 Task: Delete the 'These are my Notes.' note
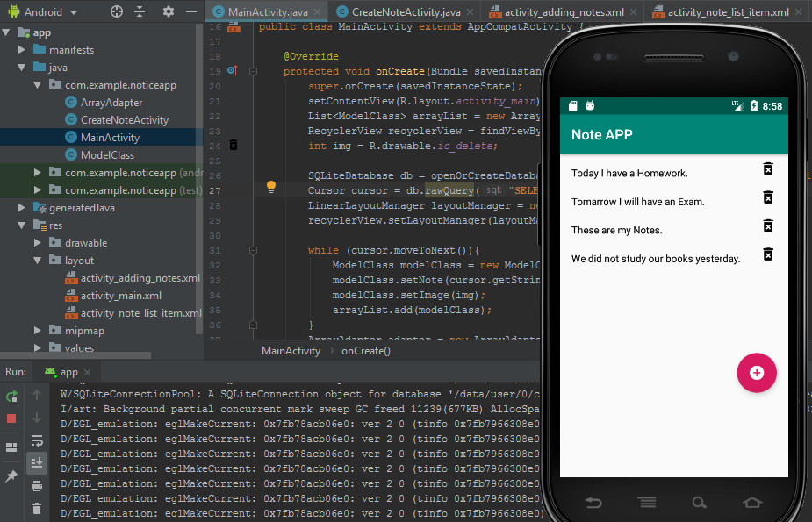[x=768, y=226]
